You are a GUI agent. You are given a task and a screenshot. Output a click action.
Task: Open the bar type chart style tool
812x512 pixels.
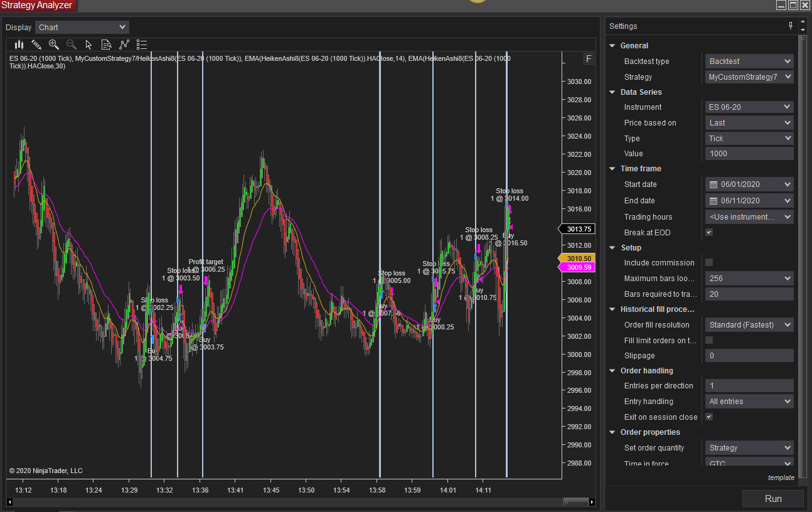click(x=19, y=45)
